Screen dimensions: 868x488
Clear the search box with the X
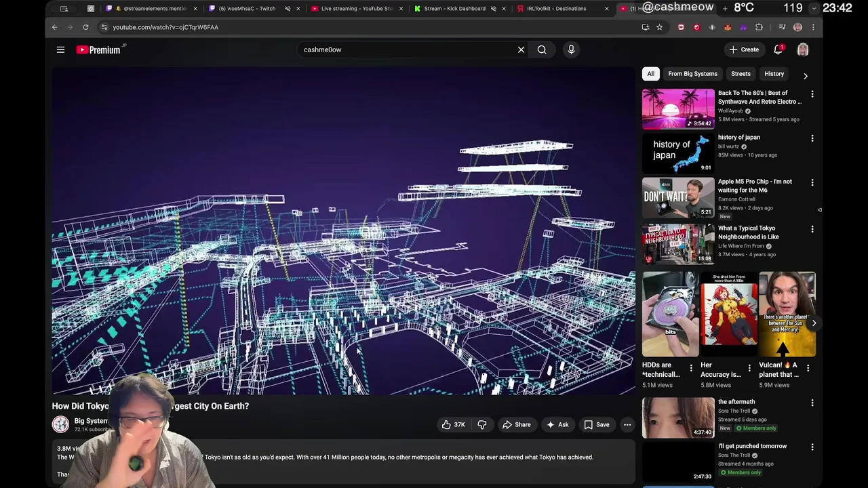pos(521,49)
